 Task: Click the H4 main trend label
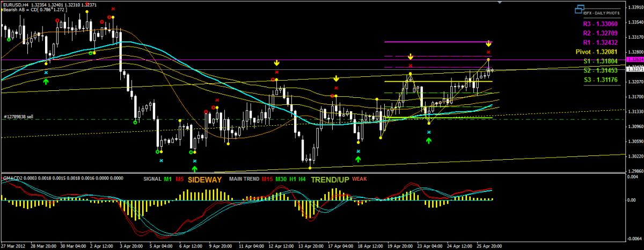[303, 179]
